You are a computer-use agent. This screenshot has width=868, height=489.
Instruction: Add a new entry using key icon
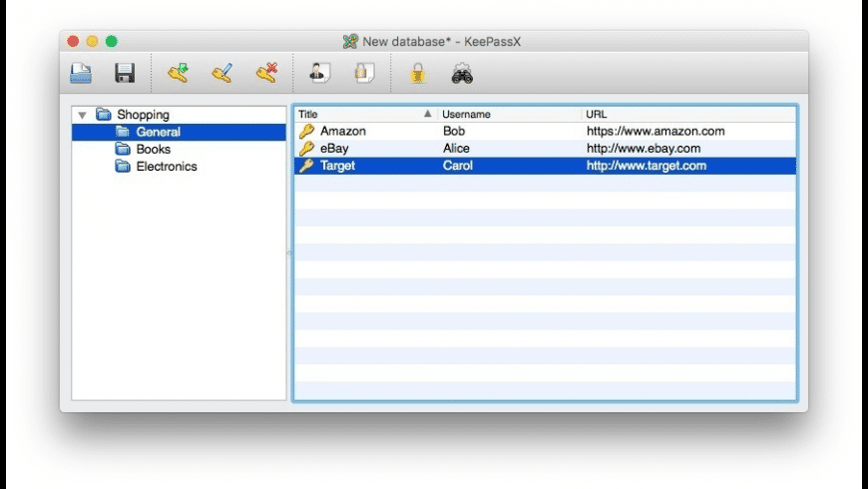[178, 73]
